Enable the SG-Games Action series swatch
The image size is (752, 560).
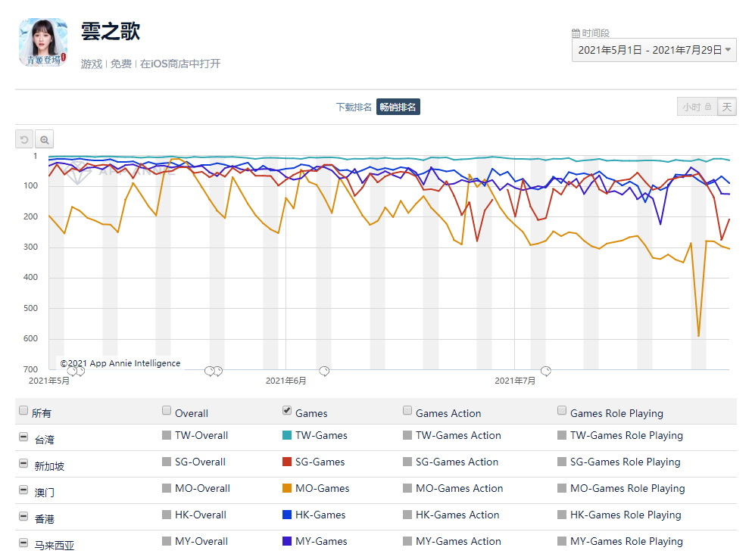407,462
